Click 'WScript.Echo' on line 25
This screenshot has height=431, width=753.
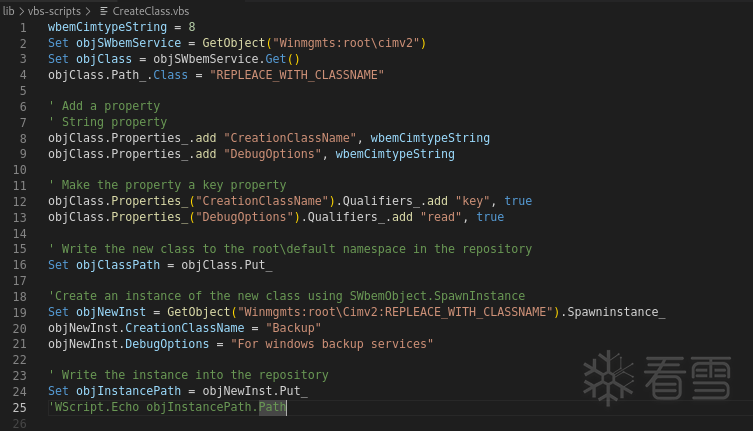(x=97, y=407)
